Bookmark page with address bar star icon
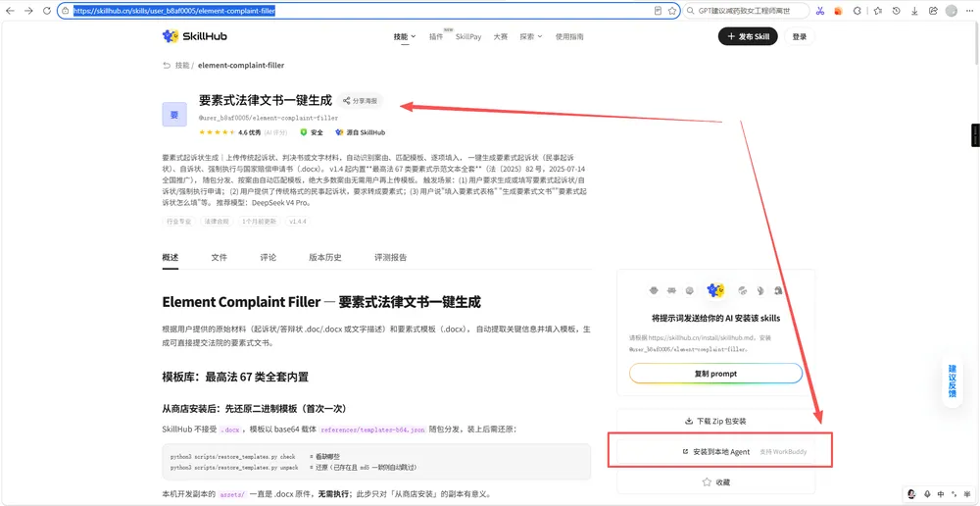The height and width of the screenshot is (506, 980). click(x=672, y=11)
